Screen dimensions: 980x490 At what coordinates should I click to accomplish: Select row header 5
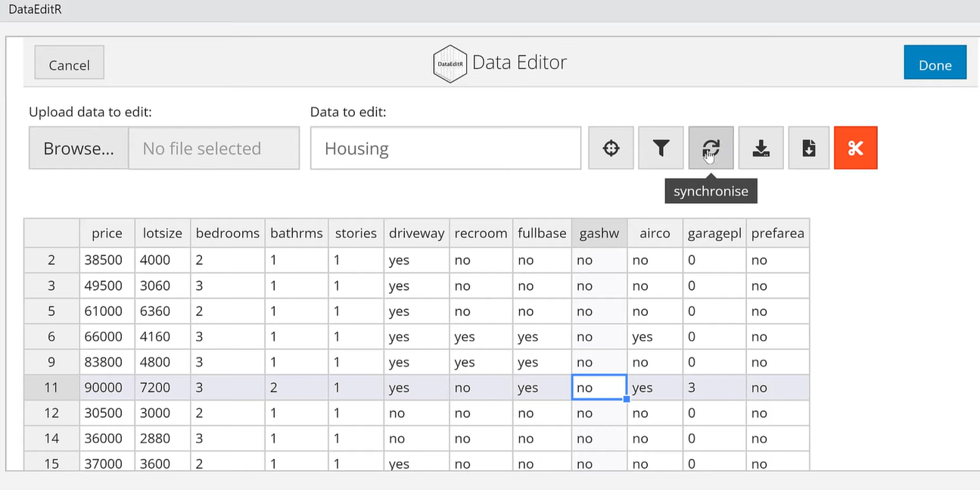[51, 311]
